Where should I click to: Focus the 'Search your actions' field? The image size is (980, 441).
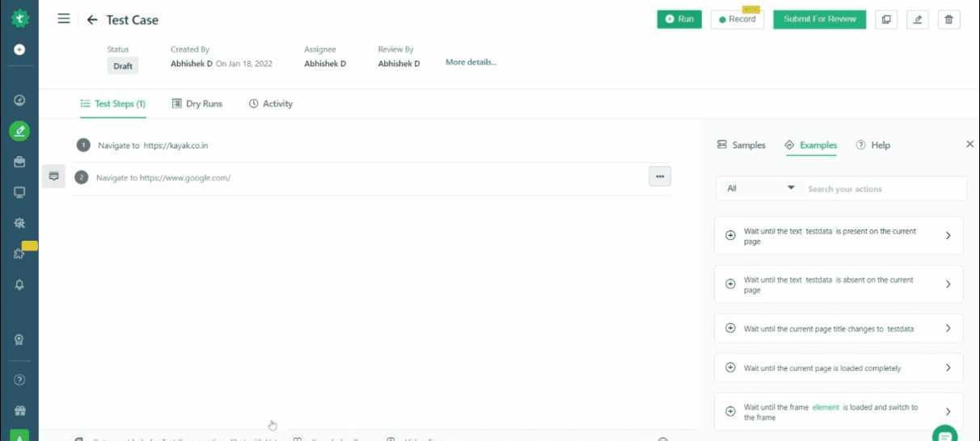coord(885,188)
